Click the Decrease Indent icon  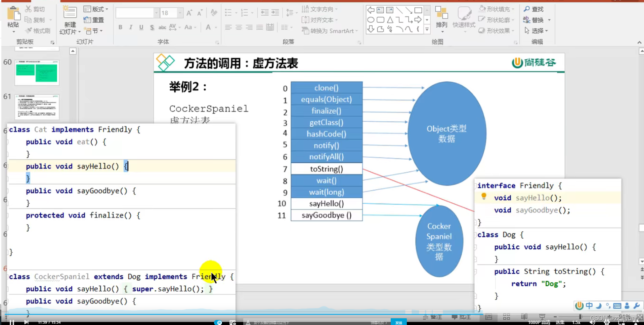pos(265,13)
